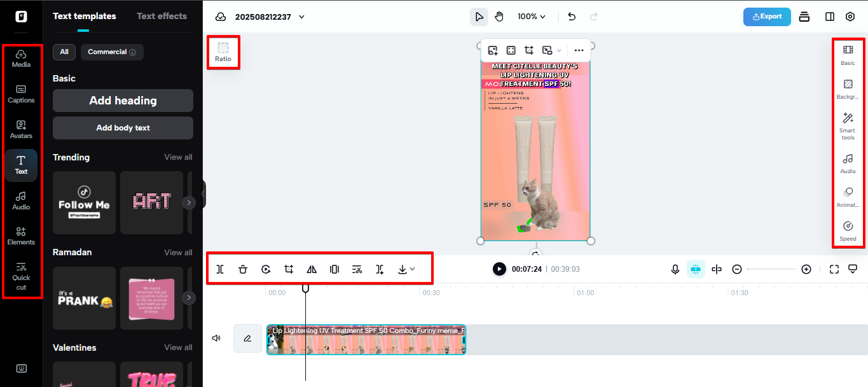Viewport: 868px width, 387px height.
Task: Open the Audio panel in left sidebar
Action: tap(21, 201)
